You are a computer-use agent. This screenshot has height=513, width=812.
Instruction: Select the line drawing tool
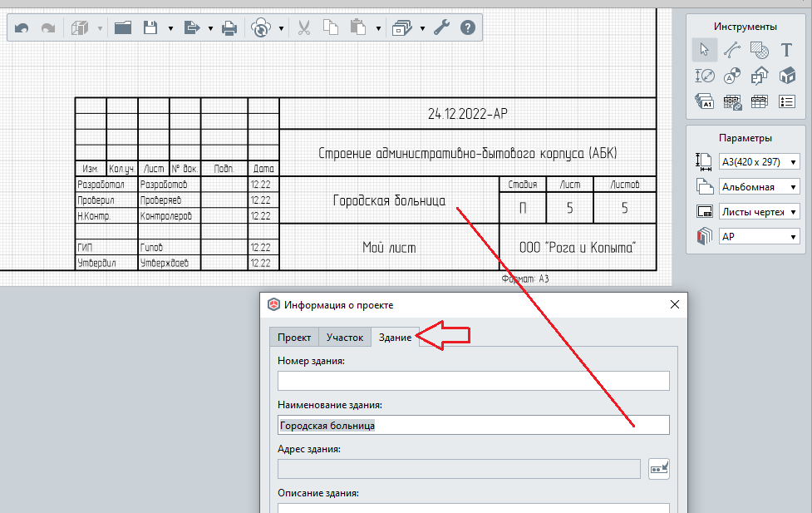731,50
